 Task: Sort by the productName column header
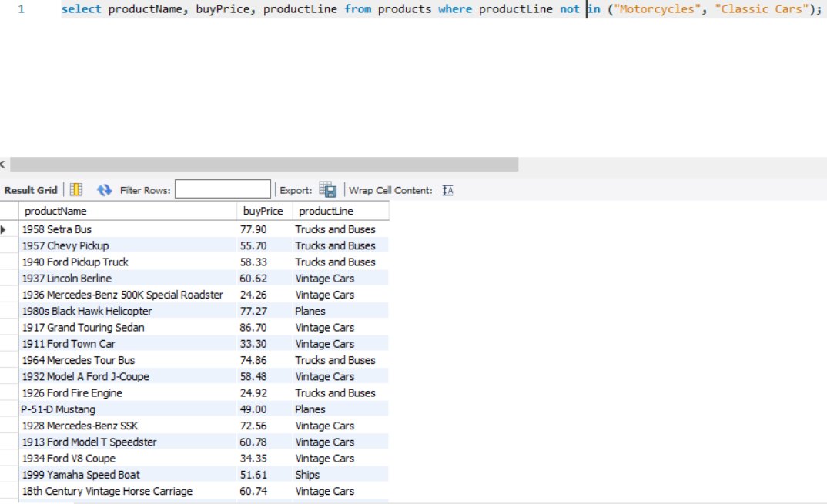click(128, 211)
